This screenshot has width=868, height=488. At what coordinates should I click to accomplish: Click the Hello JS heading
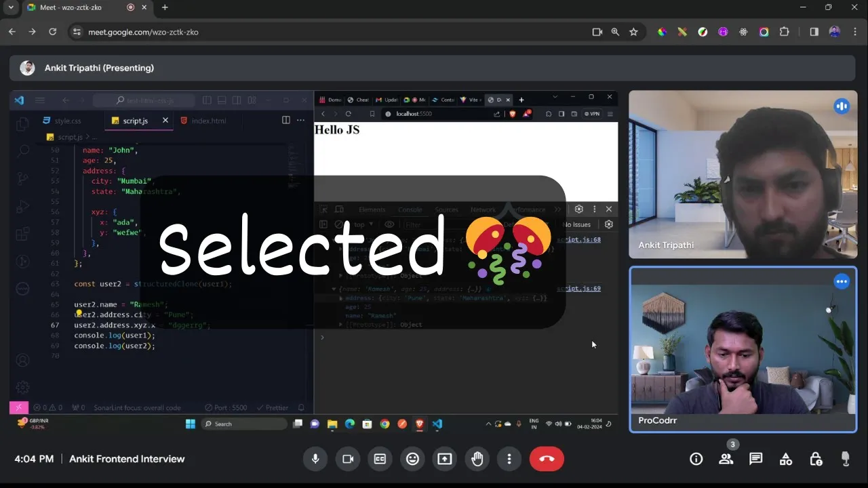coord(337,129)
